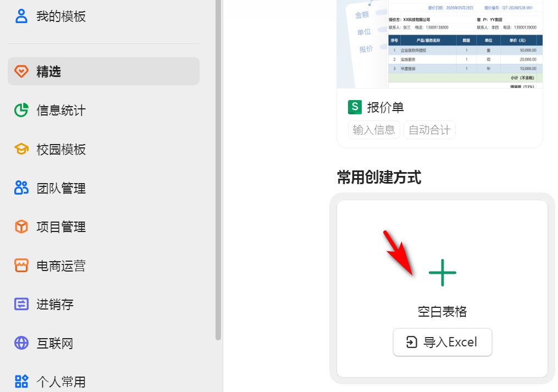Click the 我的模板 person icon
Screen dimensions: 558x392
coord(21,16)
